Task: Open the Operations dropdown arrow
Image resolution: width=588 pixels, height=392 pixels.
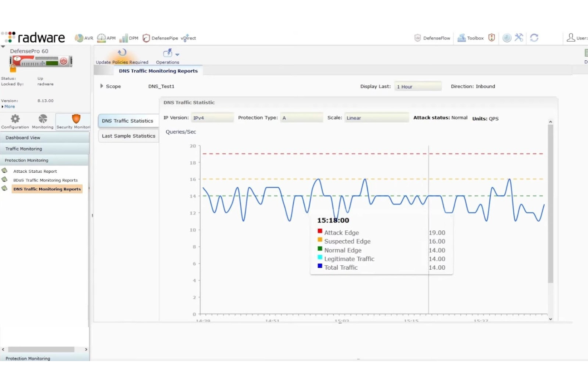Action: pyautogui.click(x=177, y=54)
